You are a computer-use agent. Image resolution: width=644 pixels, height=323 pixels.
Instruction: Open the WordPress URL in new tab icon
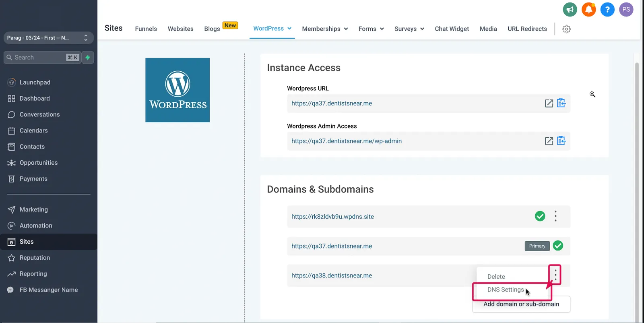(549, 104)
